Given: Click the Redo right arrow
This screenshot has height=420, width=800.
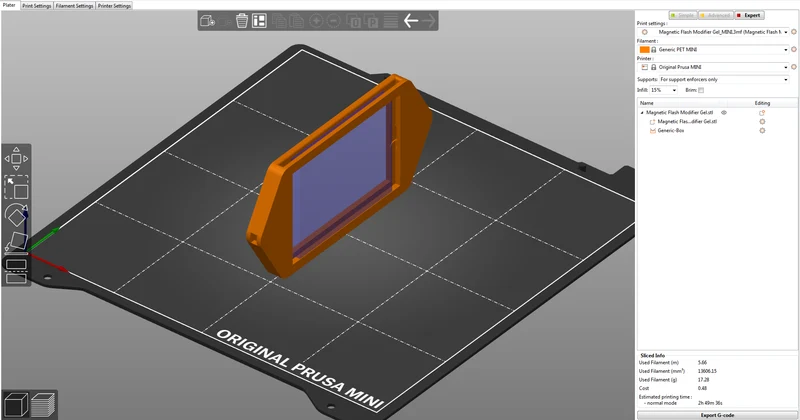Looking at the screenshot, I should [429, 21].
